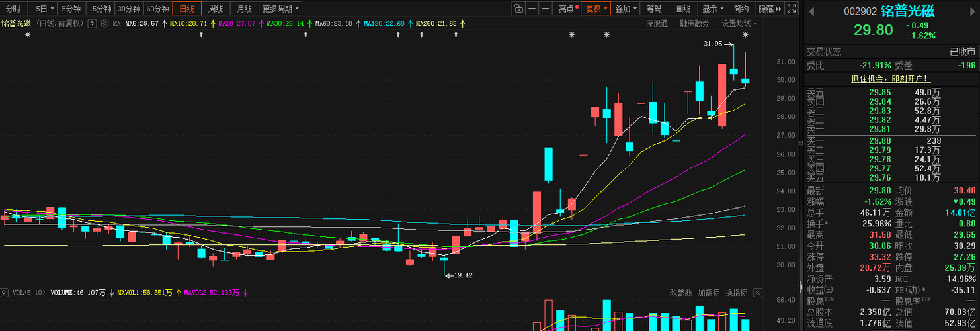Go to next stock with right arrow

click(972, 11)
